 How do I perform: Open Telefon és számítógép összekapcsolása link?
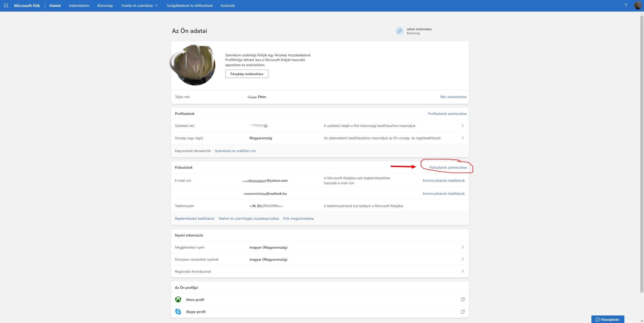[x=248, y=218]
